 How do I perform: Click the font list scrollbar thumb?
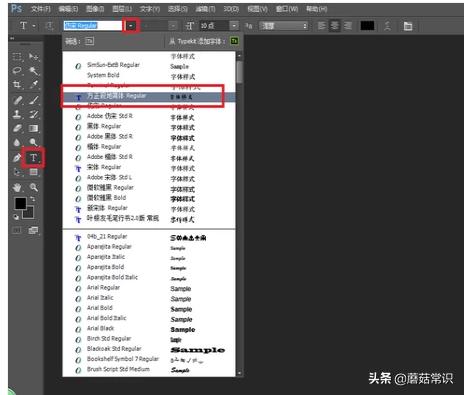tap(239, 72)
